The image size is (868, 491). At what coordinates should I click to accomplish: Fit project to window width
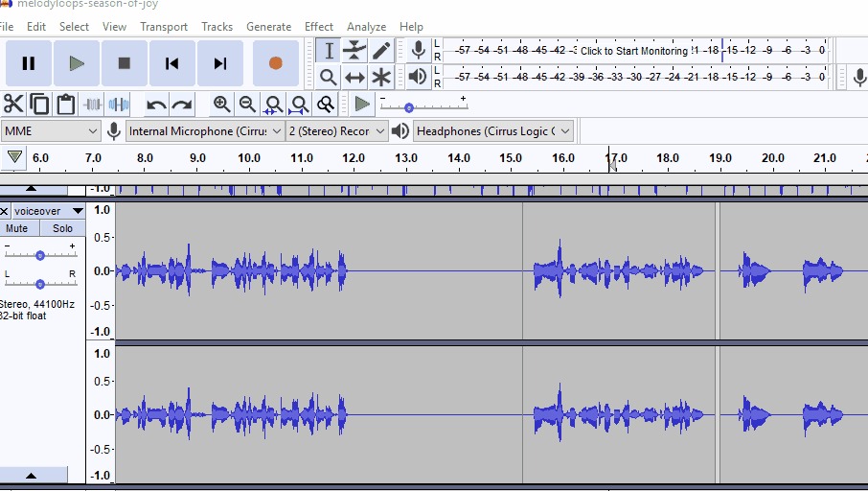pos(299,105)
